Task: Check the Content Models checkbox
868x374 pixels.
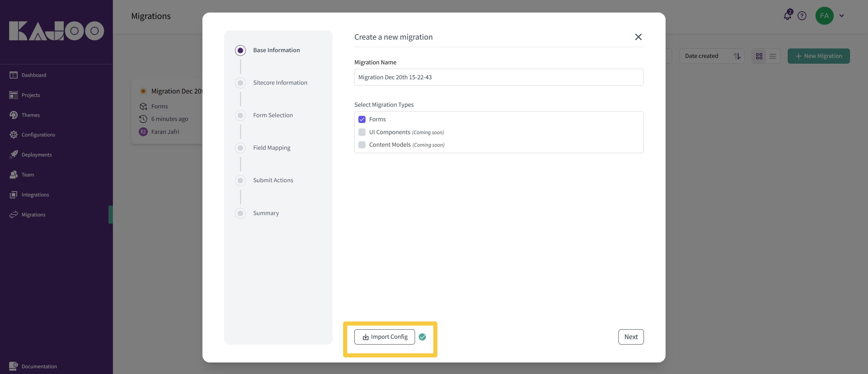Action: click(362, 145)
